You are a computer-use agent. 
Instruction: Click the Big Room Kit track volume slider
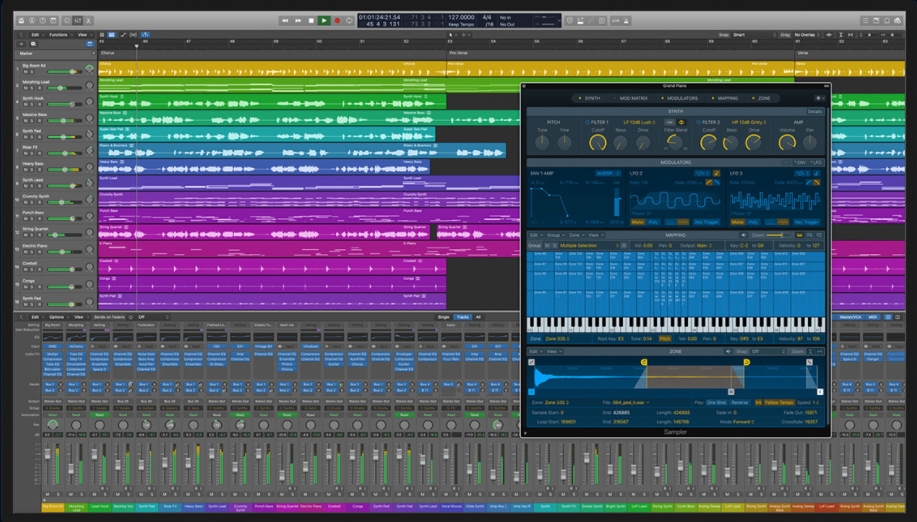click(x=64, y=71)
